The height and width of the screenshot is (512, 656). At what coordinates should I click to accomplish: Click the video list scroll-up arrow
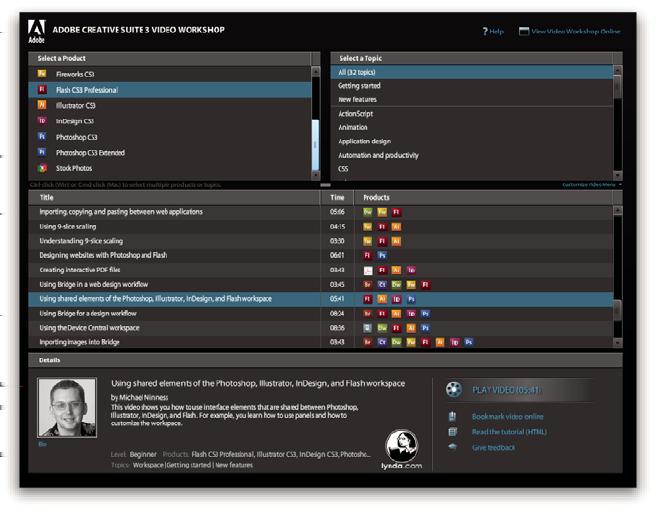point(618,210)
